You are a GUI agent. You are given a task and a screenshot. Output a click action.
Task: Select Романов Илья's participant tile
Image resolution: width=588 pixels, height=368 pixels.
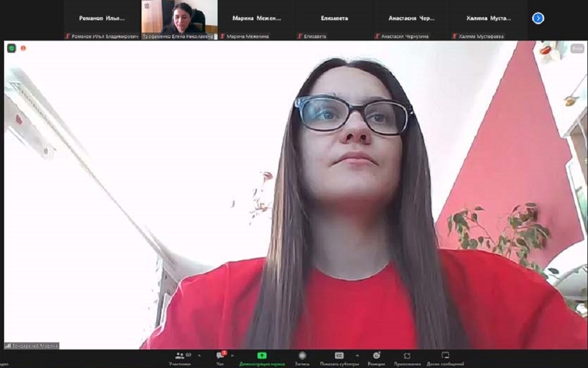[x=102, y=19]
